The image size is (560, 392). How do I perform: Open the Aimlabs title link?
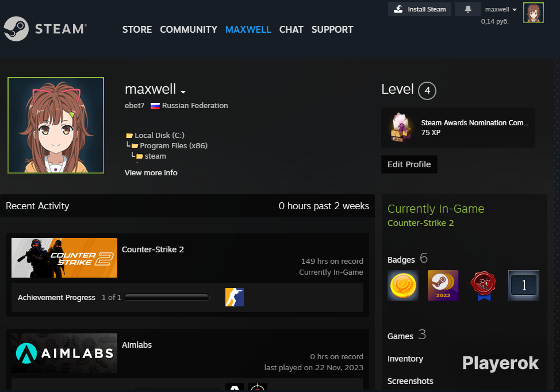pyautogui.click(x=137, y=345)
